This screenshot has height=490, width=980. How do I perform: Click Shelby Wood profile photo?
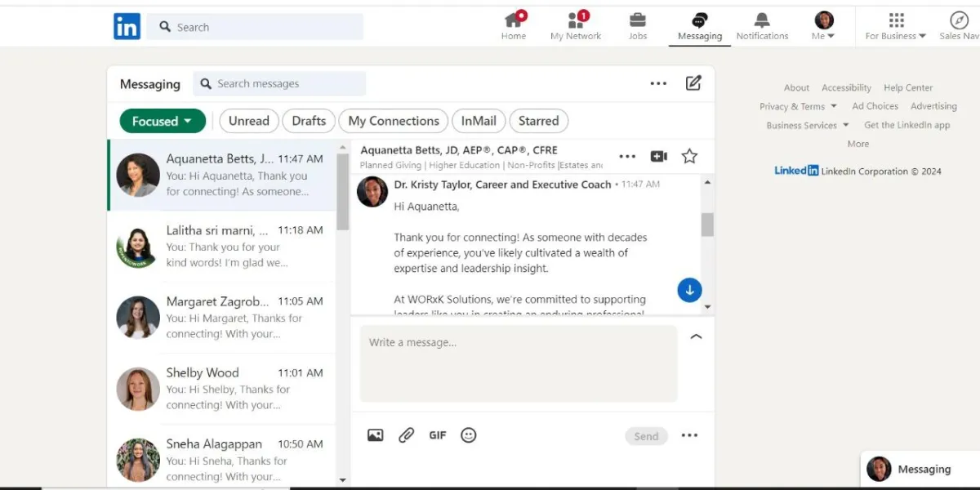tap(138, 389)
